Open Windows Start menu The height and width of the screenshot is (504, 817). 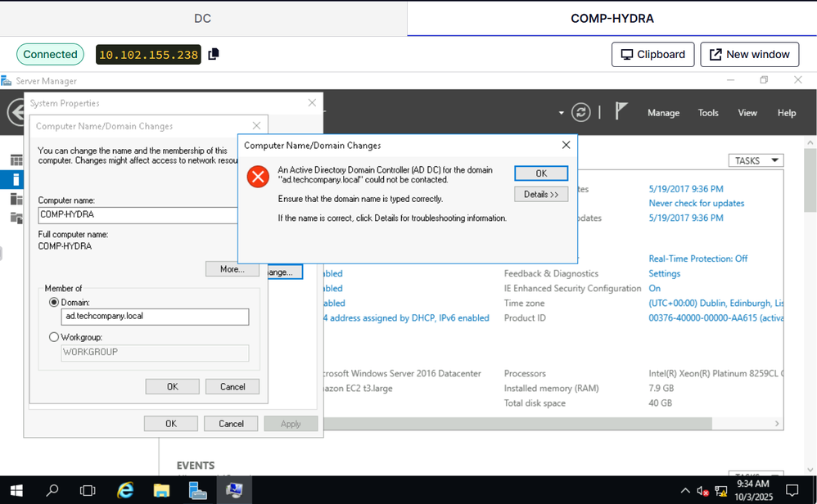pyautogui.click(x=16, y=490)
